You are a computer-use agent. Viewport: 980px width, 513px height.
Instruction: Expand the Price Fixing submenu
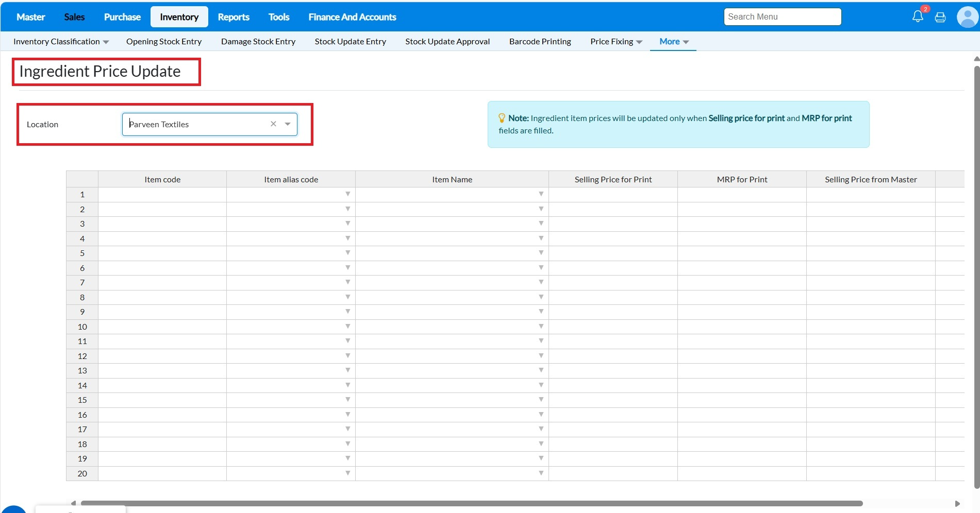616,42
